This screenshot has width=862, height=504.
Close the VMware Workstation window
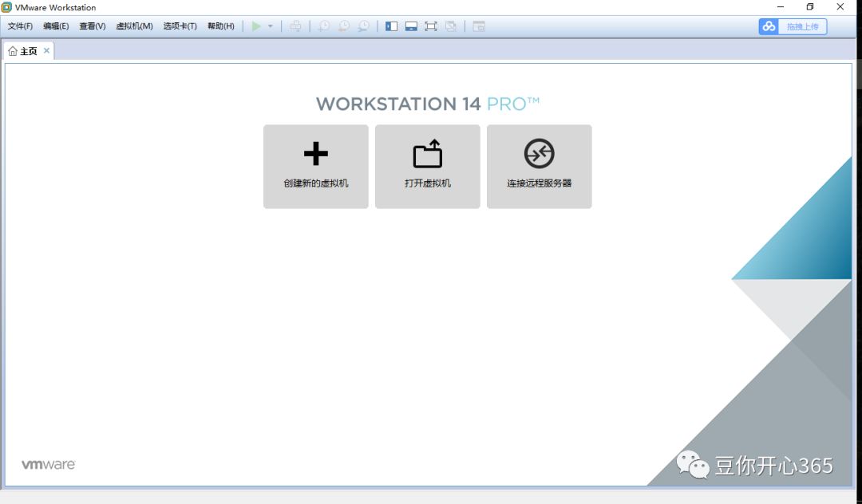(x=840, y=7)
